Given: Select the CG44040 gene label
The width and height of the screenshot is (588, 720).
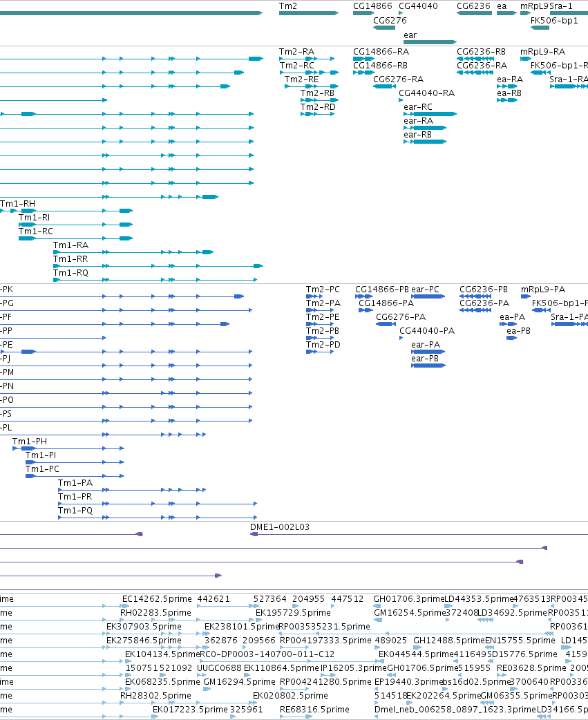Looking at the screenshot, I should [418, 6].
